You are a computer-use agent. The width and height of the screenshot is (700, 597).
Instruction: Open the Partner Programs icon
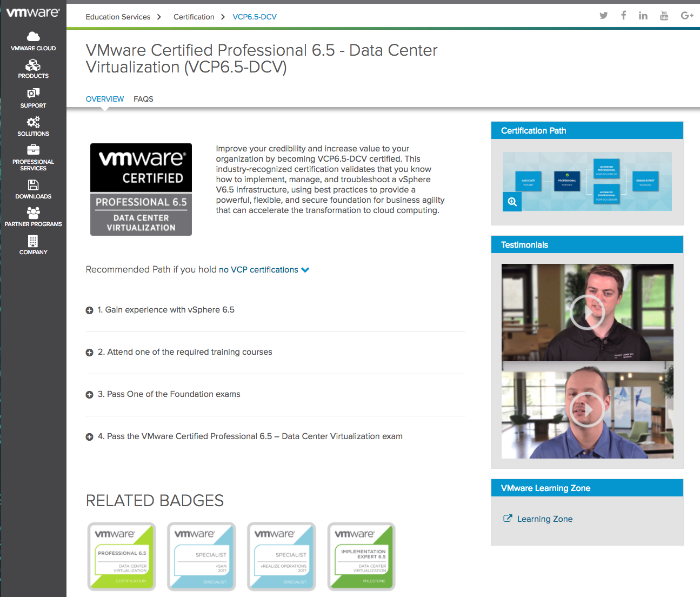click(33, 213)
